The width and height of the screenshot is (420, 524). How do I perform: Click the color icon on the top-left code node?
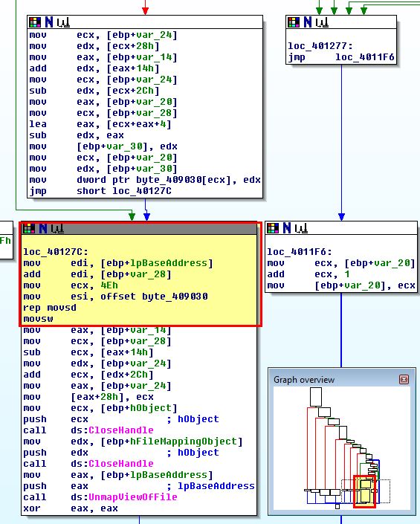click(x=35, y=22)
